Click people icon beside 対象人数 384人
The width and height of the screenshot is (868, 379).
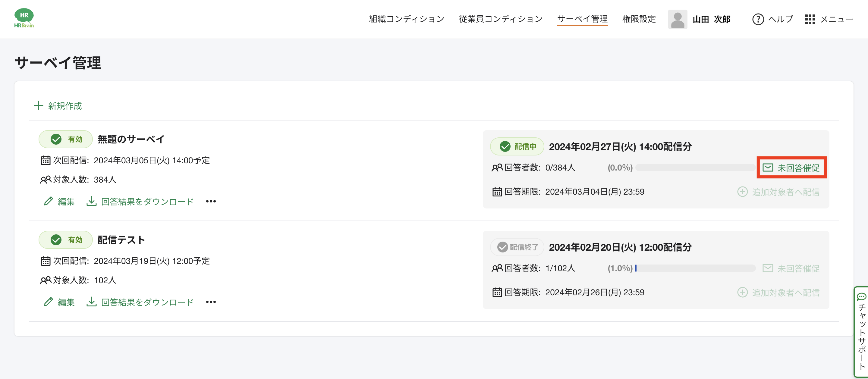click(x=46, y=180)
